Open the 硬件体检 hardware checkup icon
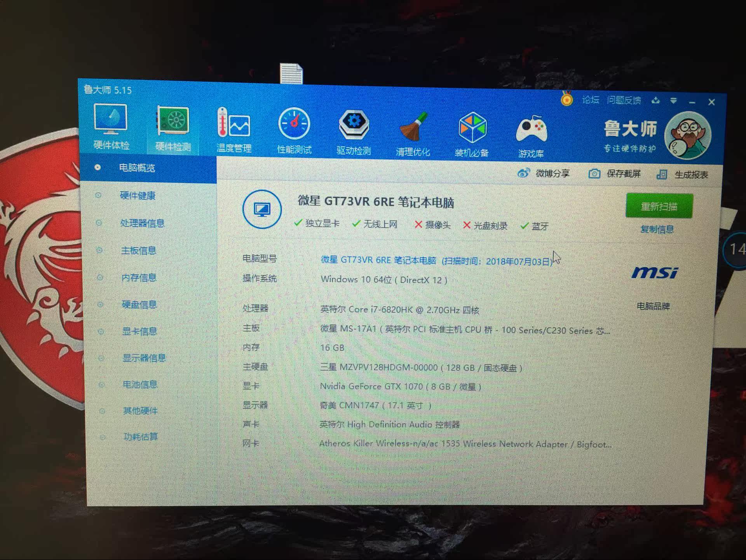The image size is (746, 560). [111, 120]
